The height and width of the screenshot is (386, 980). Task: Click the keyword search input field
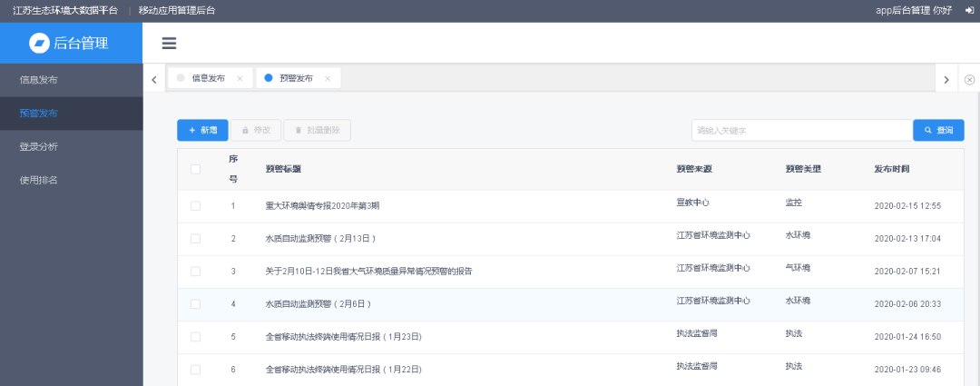[x=800, y=131]
